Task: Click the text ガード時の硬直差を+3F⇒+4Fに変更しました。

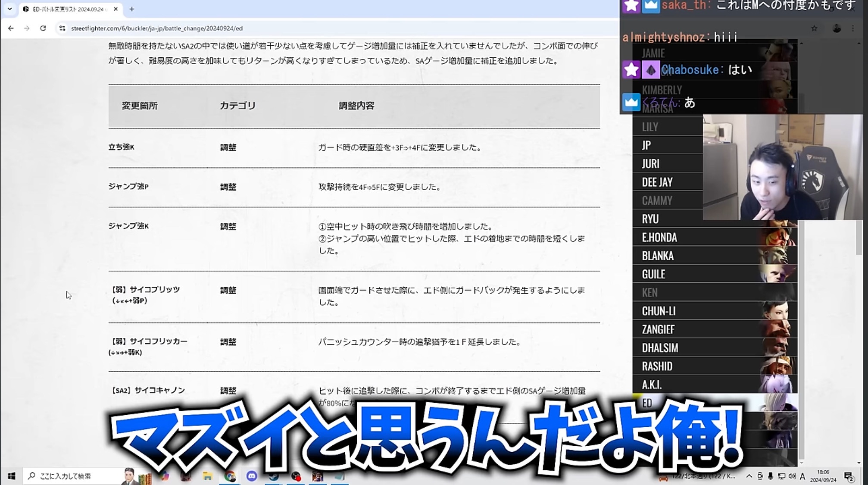Action: (400, 147)
